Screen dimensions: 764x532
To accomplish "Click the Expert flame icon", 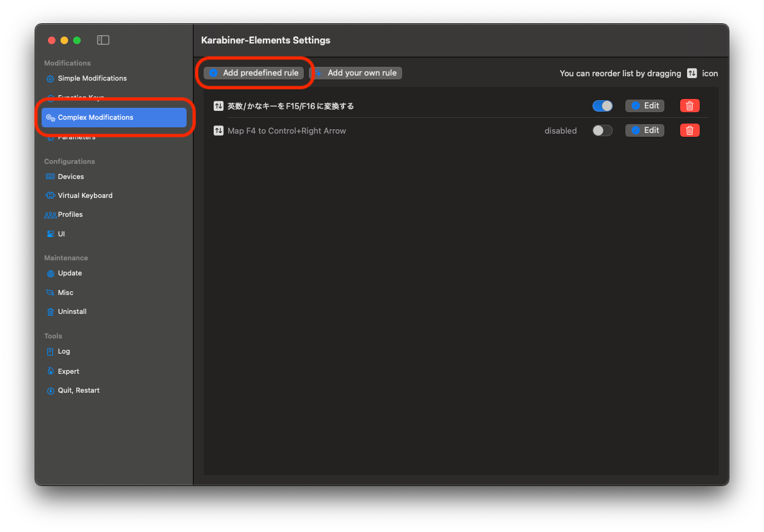I will (50, 371).
